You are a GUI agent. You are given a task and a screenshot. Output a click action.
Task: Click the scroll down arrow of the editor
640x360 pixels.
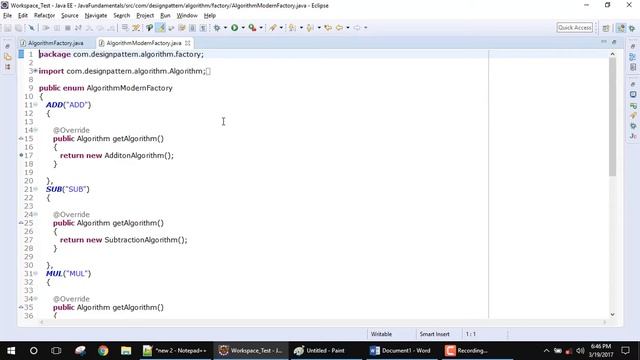click(612, 314)
